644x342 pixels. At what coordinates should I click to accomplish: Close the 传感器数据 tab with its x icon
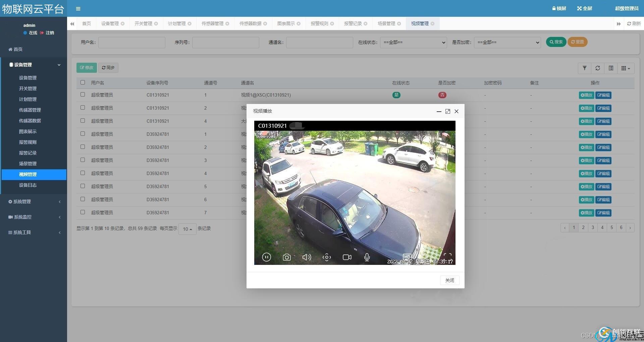point(265,23)
